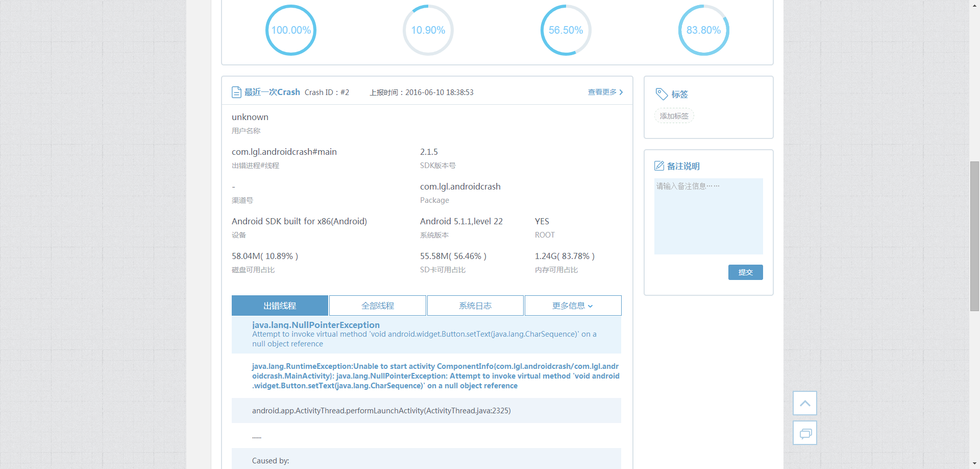Click com.lgl.androidcrash#main process value

coord(284,152)
